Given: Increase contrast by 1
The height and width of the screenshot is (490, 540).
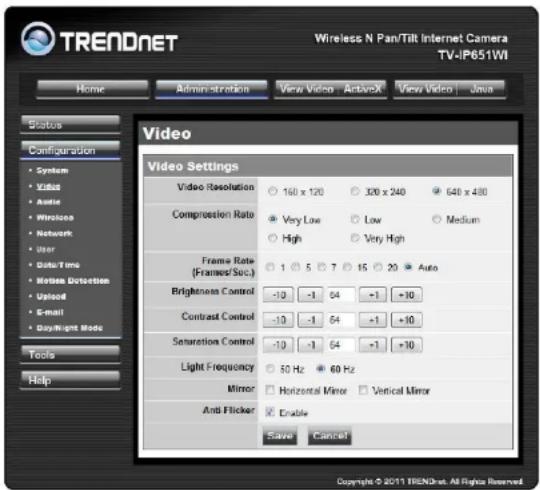Looking at the screenshot, I should coord(373,320).
